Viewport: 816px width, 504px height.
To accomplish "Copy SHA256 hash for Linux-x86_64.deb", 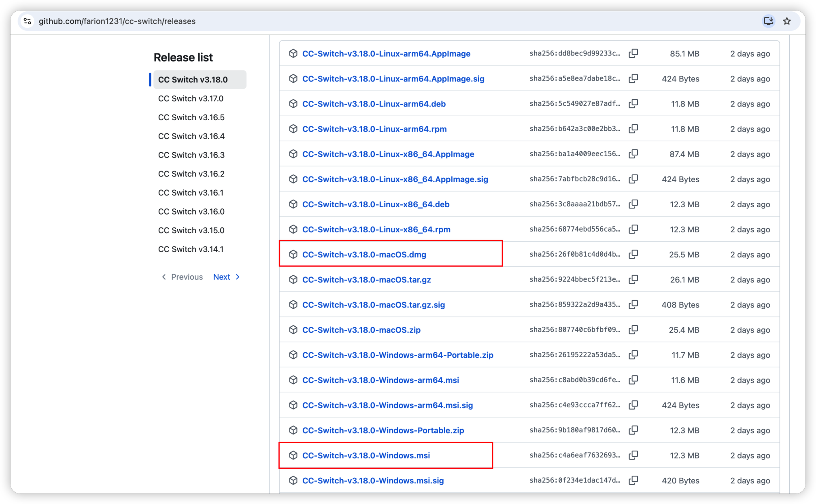I will pos(633,204).
